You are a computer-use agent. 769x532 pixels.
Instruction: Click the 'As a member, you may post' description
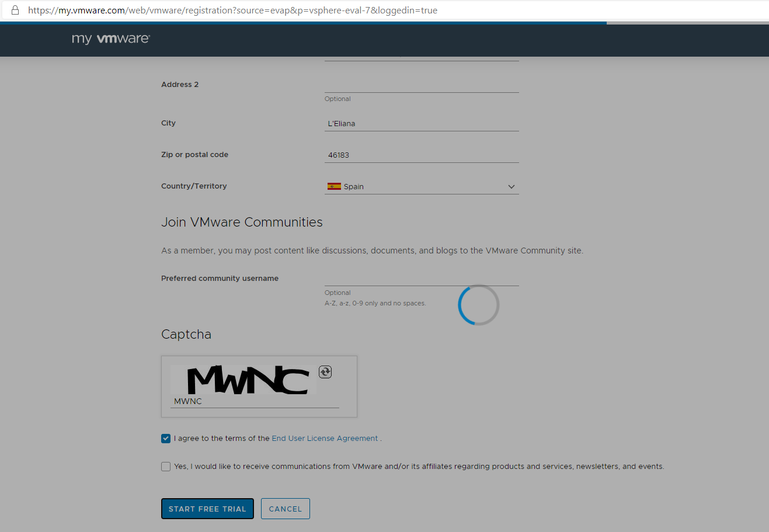point(372,251)
